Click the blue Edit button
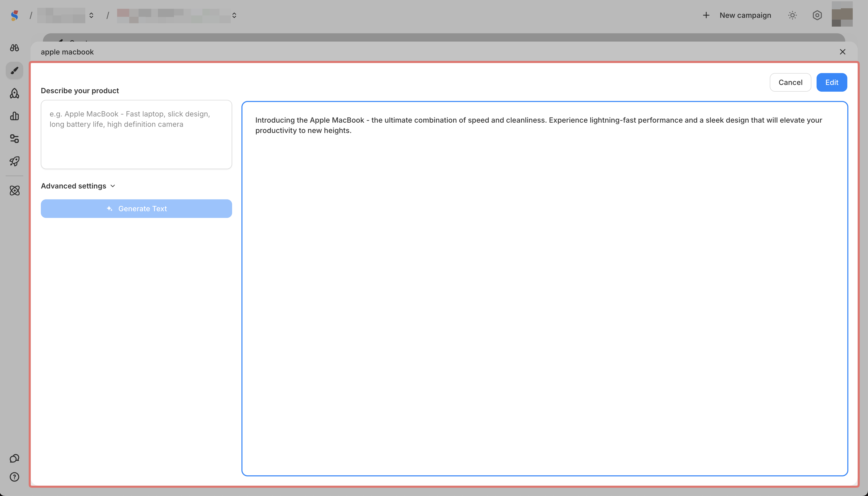 click(x=831, y=82)
